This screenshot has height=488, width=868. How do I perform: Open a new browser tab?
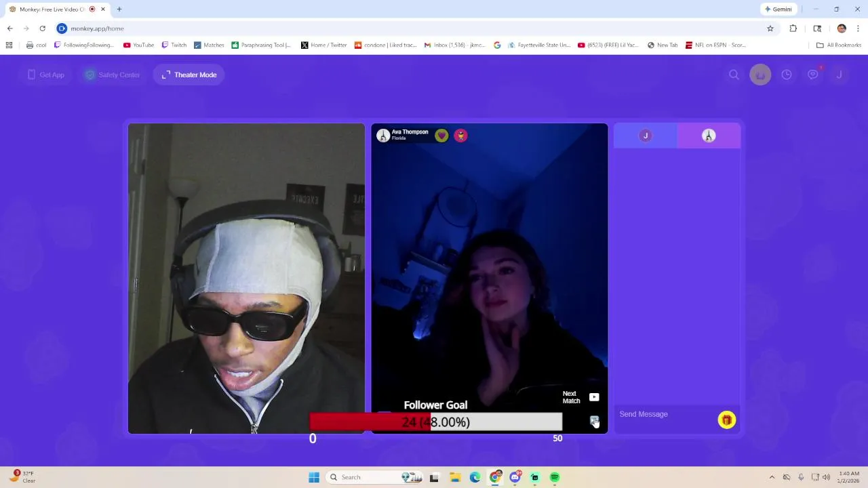[119, 9]
